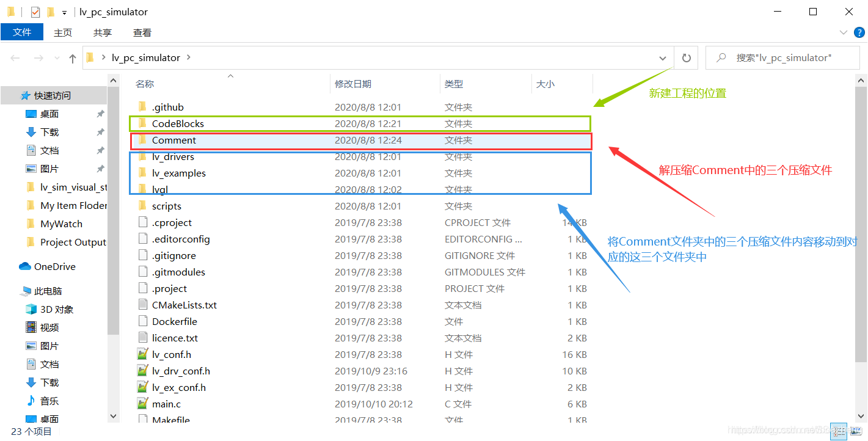
Task: Expand the address bar history dropdown
Action: point(663,58)
